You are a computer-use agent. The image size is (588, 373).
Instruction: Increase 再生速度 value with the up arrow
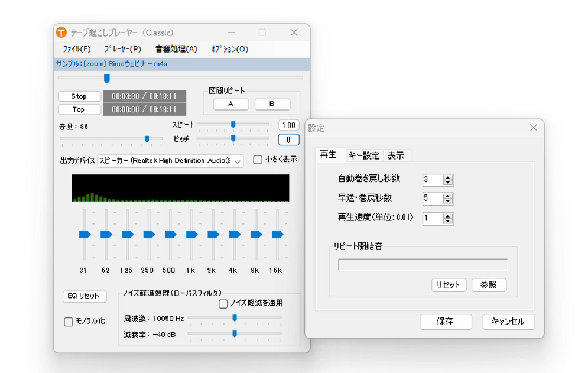pyautogui.click(x=448, y=216)
